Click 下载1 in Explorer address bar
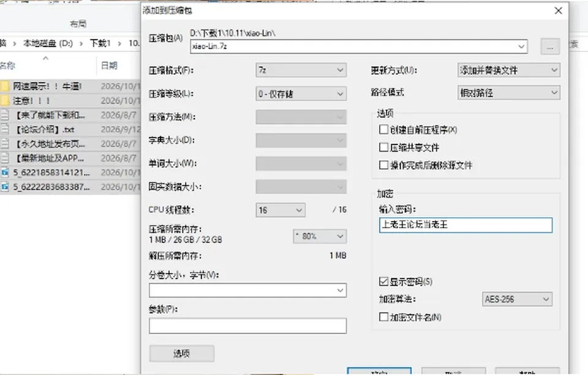This screenshot has width=588, height=375. 100,43
